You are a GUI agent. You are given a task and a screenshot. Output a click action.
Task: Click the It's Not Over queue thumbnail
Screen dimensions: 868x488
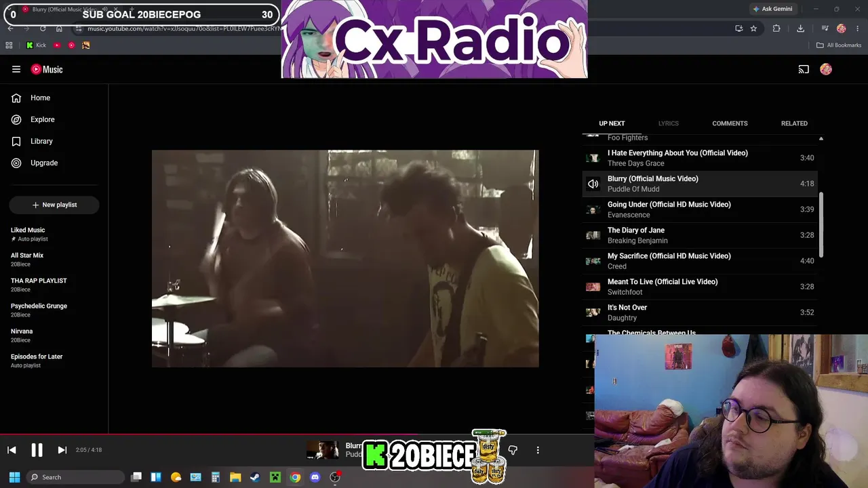coord(593,312)
